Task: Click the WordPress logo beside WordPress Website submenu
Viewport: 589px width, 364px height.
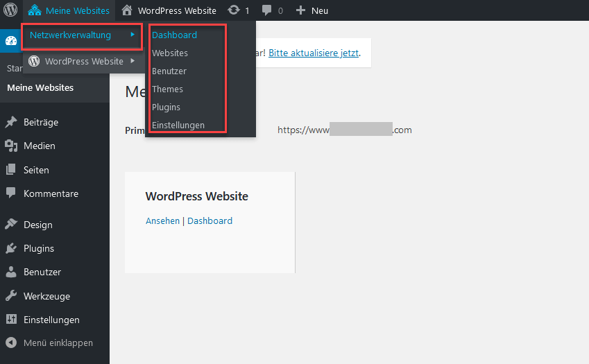Action: pos(34,61)
